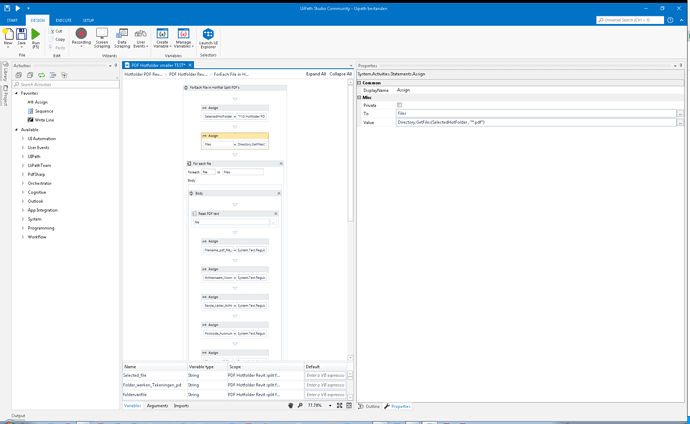Click Collapse All activities icon in Activities panel
This screenshot has height=424, width=690.
pos(30,75)
